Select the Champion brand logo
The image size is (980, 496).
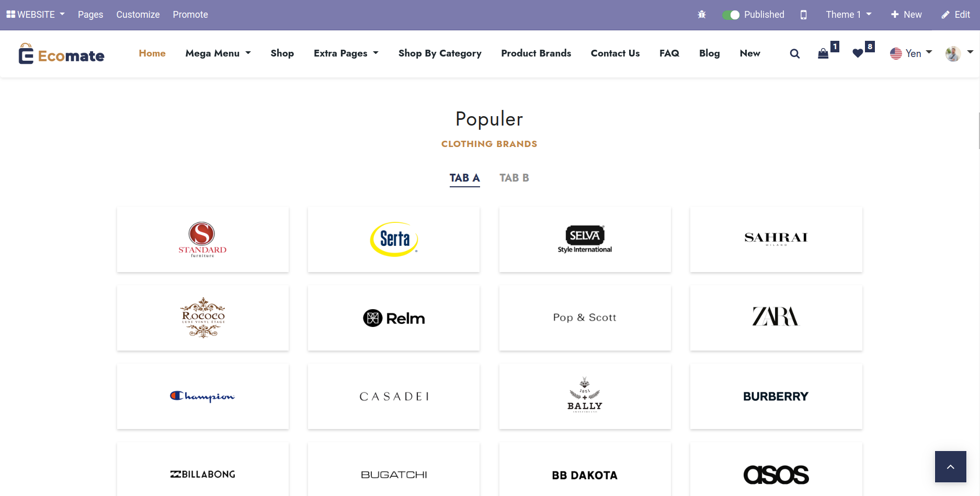203,397
